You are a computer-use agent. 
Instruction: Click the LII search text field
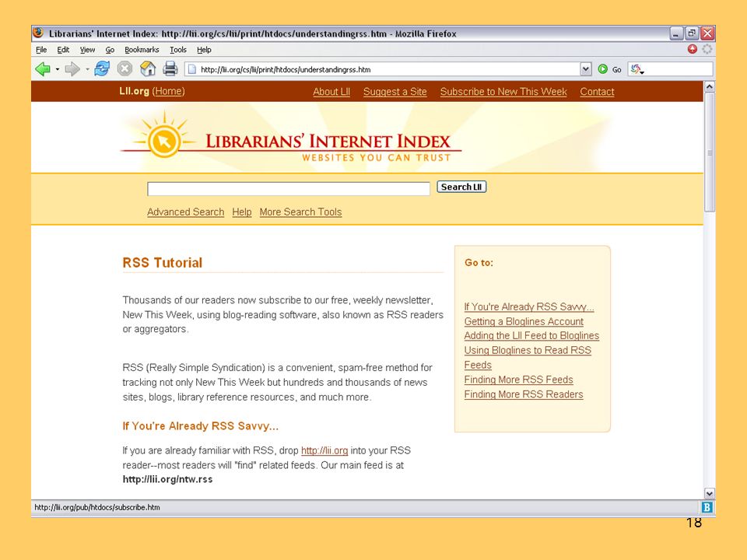(x=289, y=188)
